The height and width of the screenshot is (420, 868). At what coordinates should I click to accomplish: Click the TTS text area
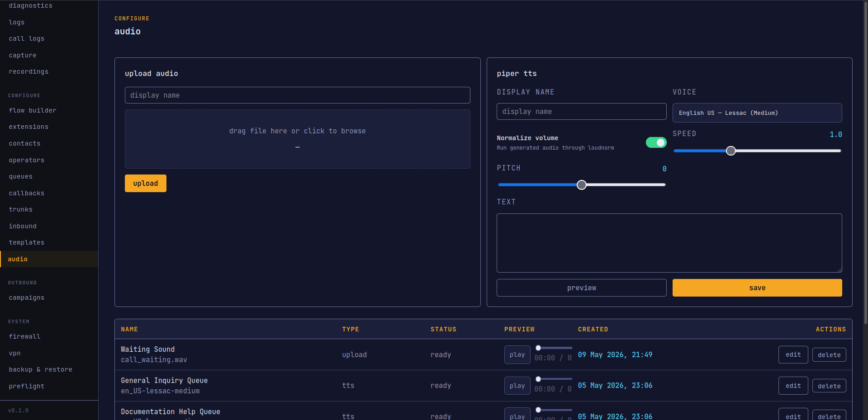pyautogui.click(x=669, y=243)
